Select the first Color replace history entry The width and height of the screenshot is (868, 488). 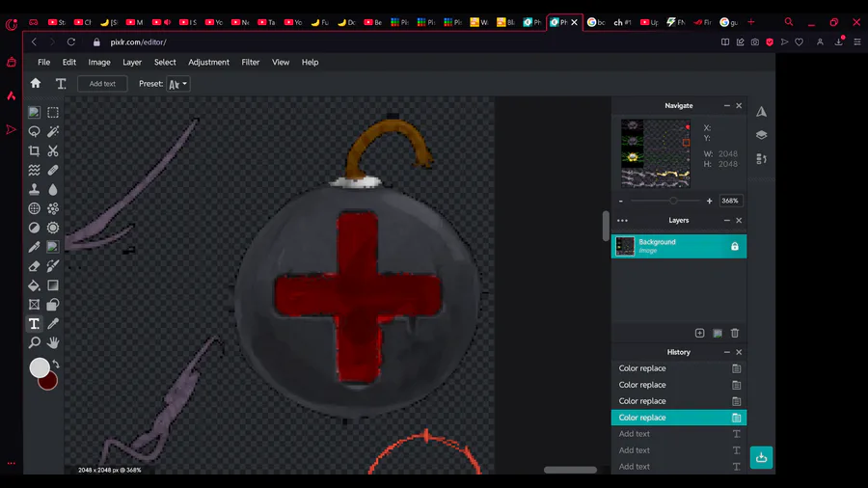679,368
